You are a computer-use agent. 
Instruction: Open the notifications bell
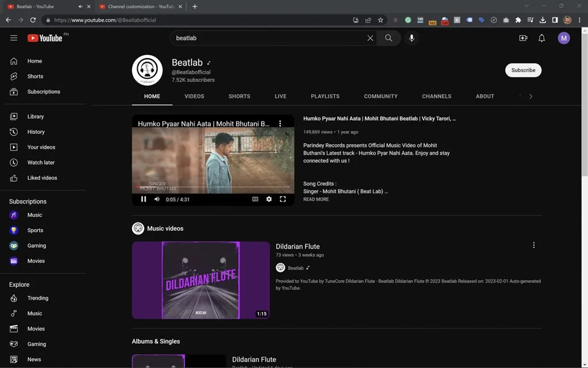[x=540, y=37]
